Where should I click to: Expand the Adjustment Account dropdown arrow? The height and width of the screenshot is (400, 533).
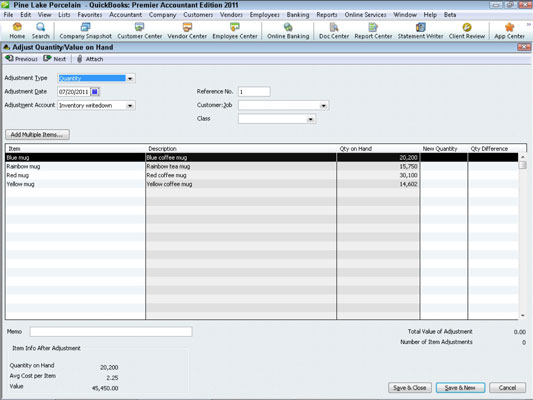click(x=130, y=106)
